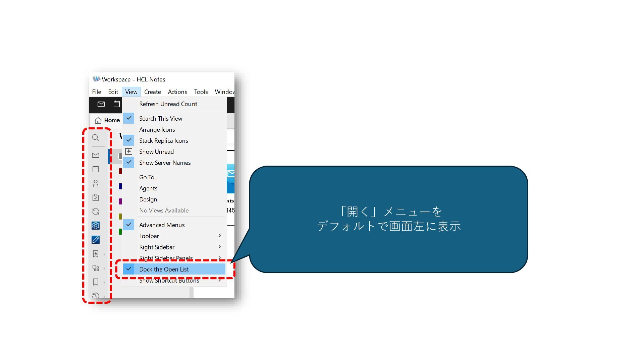The height and width of the screenshot is (362, 644).
Task: Click the mail envelope icon in black toolbar
Action: [x=101, y=104]
